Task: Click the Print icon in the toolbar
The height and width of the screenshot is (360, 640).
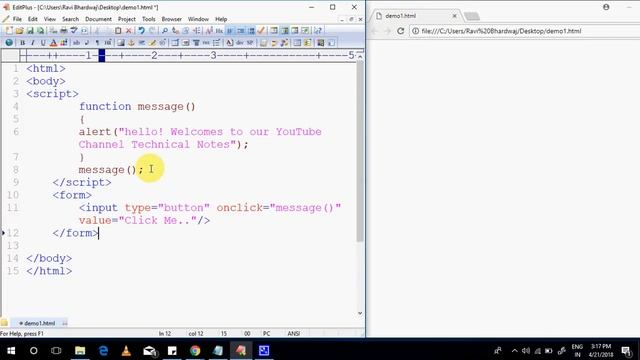Action: (x=64, y=31)
